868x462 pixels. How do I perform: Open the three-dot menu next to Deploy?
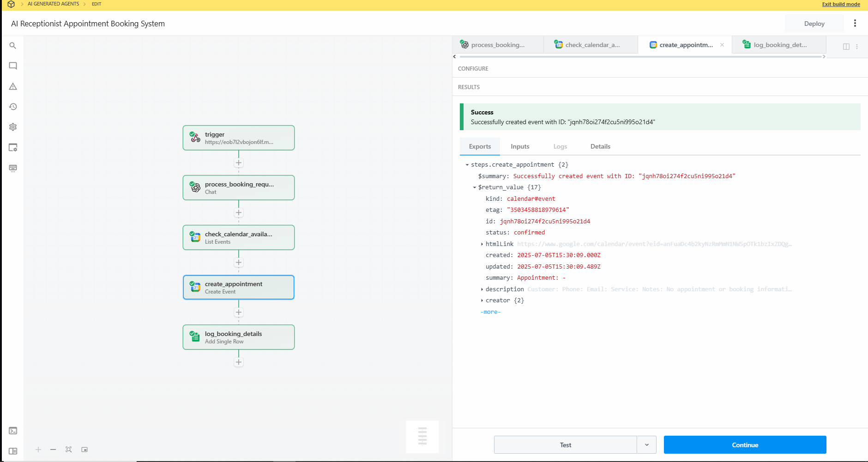point(855,23)
